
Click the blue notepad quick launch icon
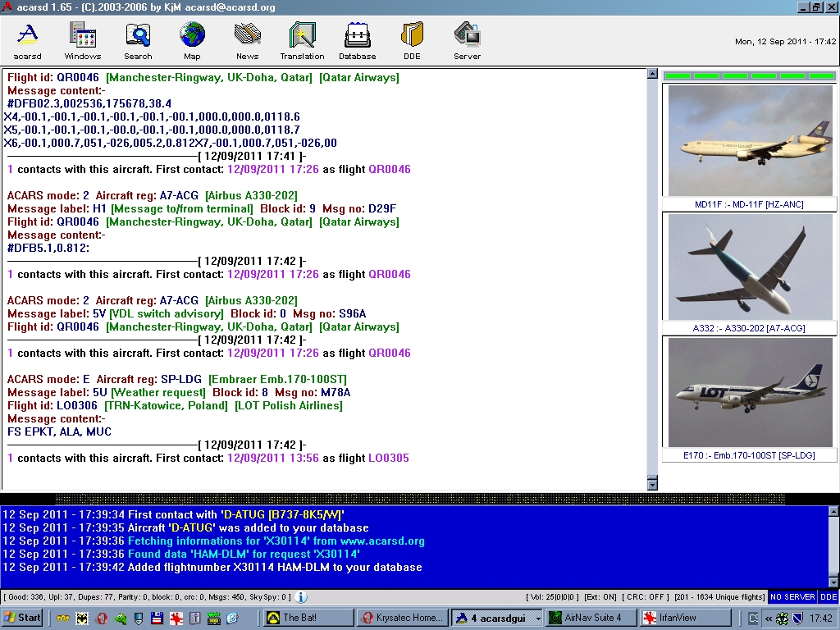point(232,619)
